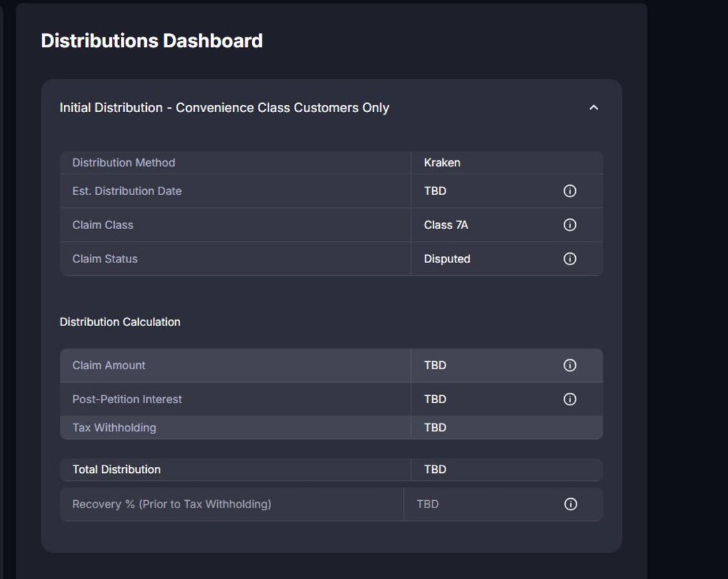Click the Distribution Method label

[124, 162]
